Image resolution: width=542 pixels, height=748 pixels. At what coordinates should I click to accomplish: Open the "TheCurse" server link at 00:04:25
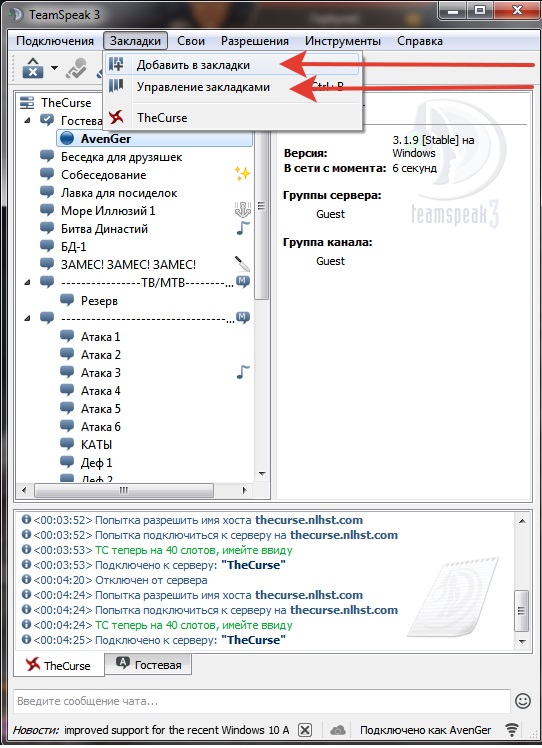tap(253, 639)
